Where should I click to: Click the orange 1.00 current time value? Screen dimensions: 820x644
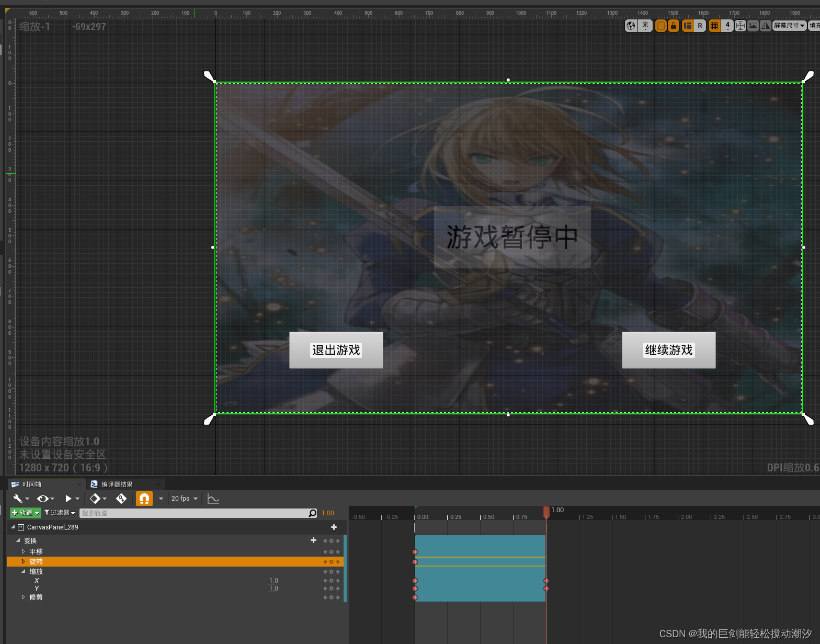tap(328, 513)
